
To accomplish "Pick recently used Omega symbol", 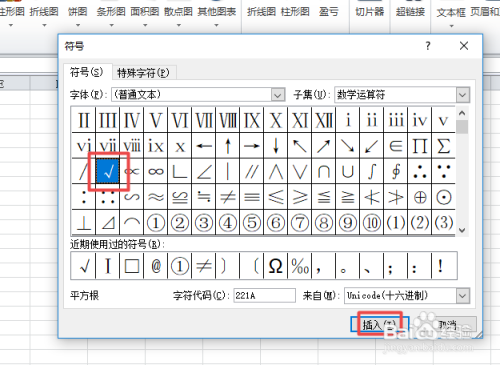I will click(276, 266).
